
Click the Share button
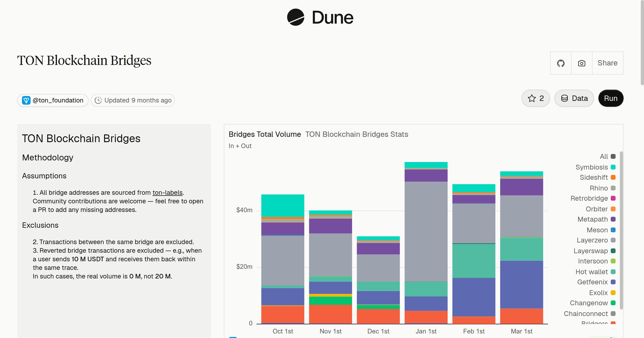click(x=608, y=63)
